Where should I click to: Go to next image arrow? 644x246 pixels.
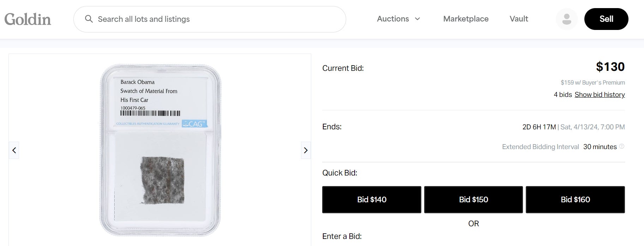(306, 150)
